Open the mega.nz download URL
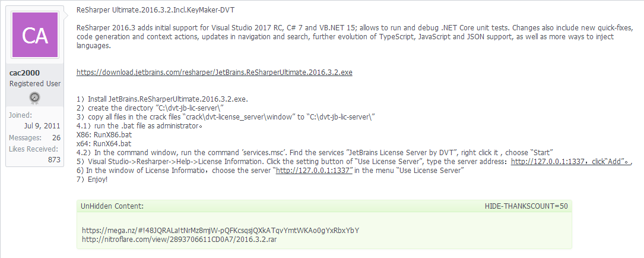Viewport: 644px width, 258px height. click(221, 231)
